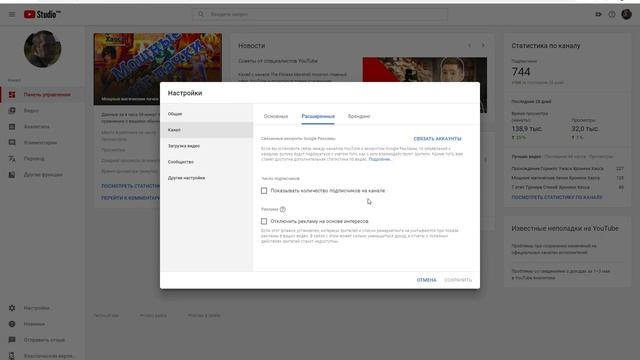The height and width of the screenshot is (360, 640).
Task: Go to previous news item arrow
Action: (x=469, y=46)
